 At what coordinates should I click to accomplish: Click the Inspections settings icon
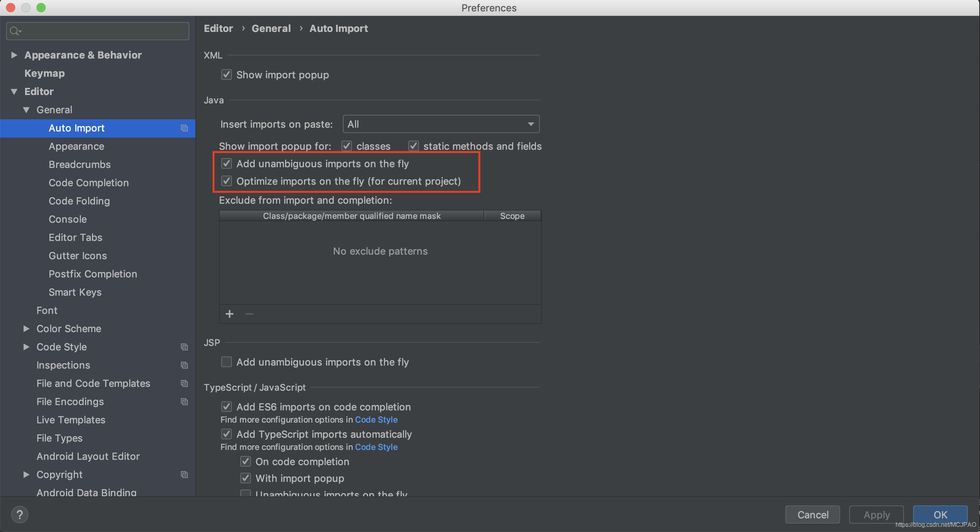point(184,365)
